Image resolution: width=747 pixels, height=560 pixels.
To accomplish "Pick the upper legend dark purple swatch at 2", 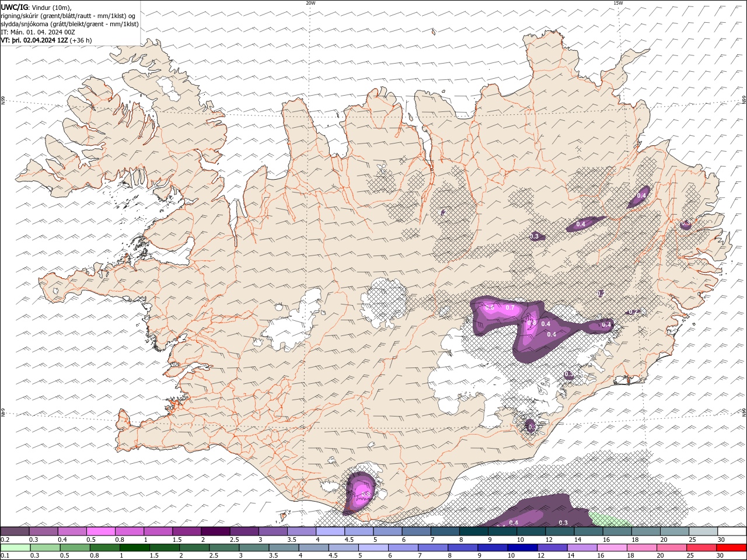I will pos(215,531).
